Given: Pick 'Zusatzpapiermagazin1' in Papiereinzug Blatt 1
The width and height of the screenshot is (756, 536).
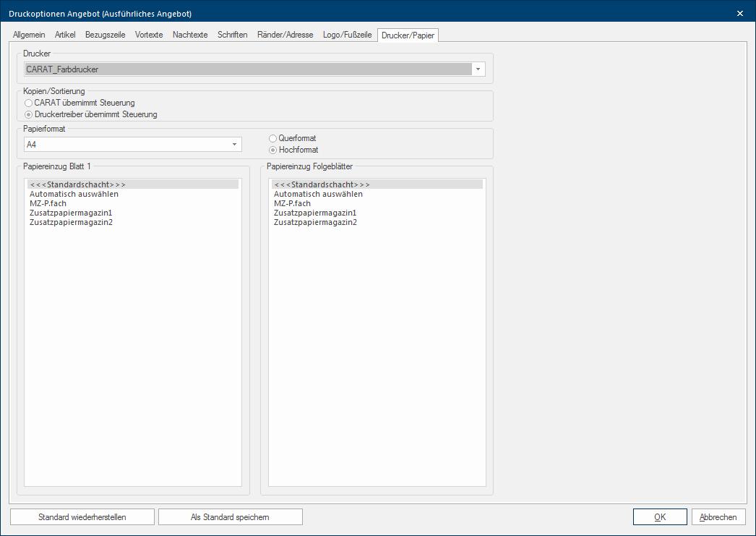Looking at the screenshot, I should 71,213.
